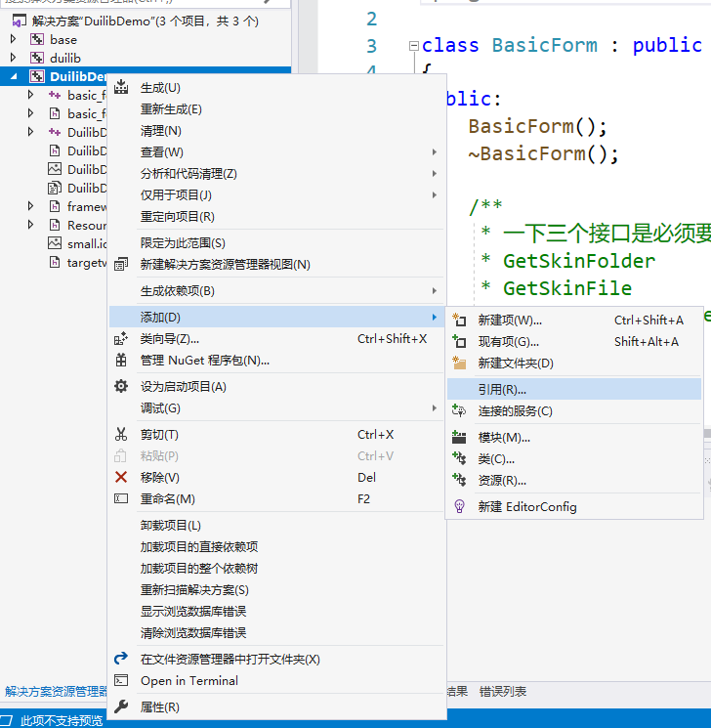Click the lightbulb icon for 新建 EditorConfig
Screen dimensions: 711x728
460,507
